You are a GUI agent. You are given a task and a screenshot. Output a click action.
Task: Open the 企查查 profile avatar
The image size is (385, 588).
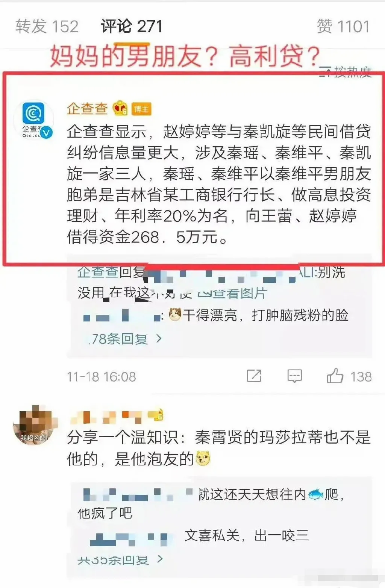[33, 120]
